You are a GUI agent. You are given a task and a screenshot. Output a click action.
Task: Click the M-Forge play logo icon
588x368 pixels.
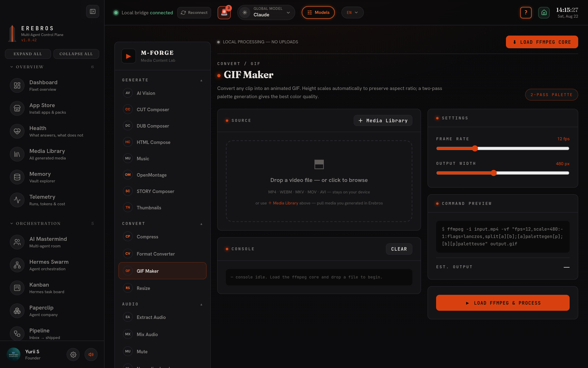[129, 56]
